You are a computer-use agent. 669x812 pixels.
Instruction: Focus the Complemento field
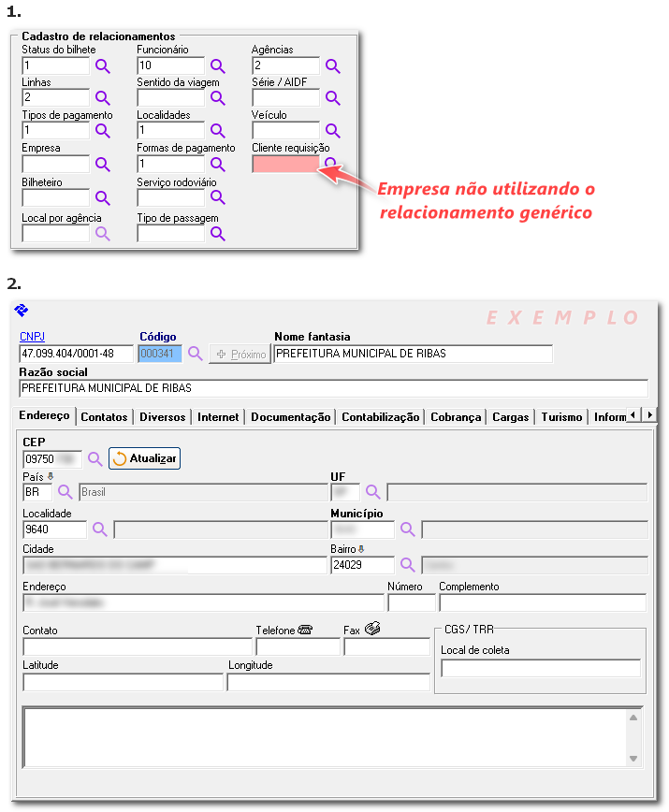pyautogui.click(x=543, y=602)
